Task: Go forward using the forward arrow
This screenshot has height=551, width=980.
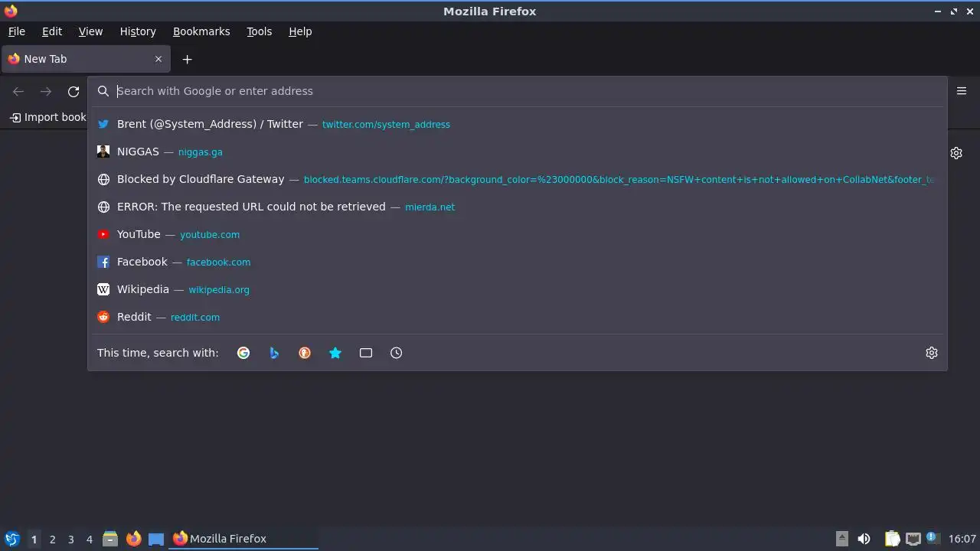Action: (46, 91)
